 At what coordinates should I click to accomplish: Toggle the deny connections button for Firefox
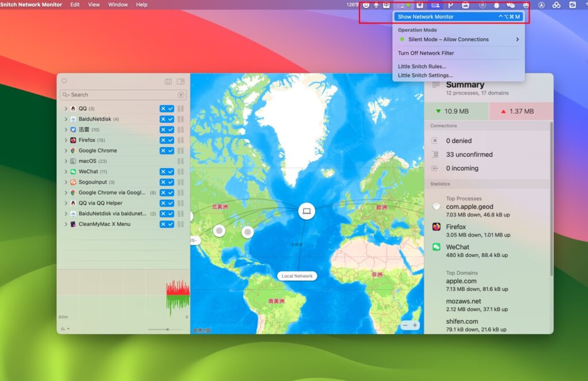pyautogui.click(x=163, y=139)
